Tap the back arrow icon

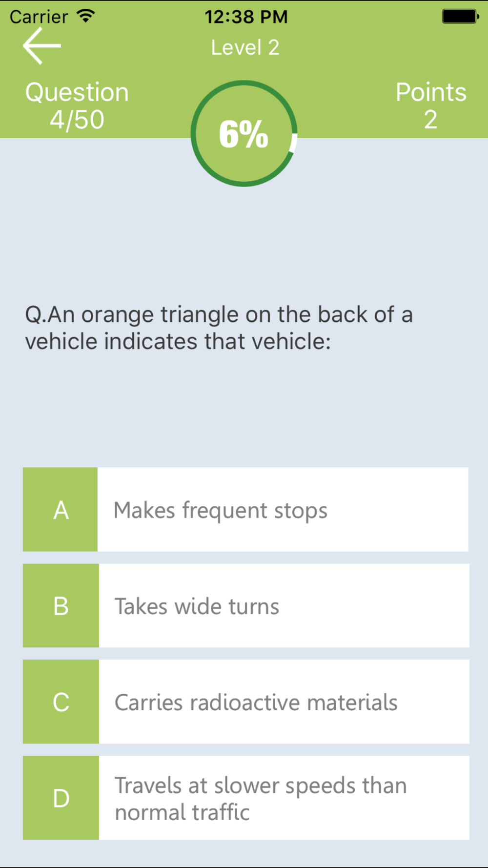pos(42,46)
